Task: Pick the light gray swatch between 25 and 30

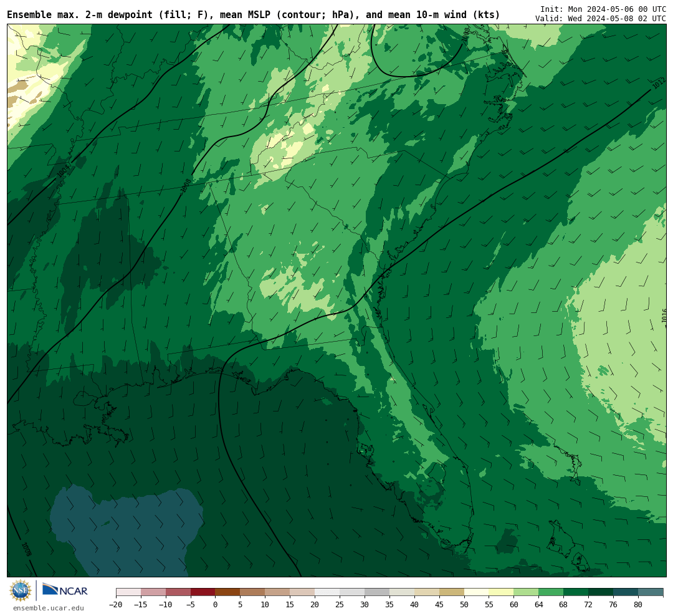Action: point(352,592)
